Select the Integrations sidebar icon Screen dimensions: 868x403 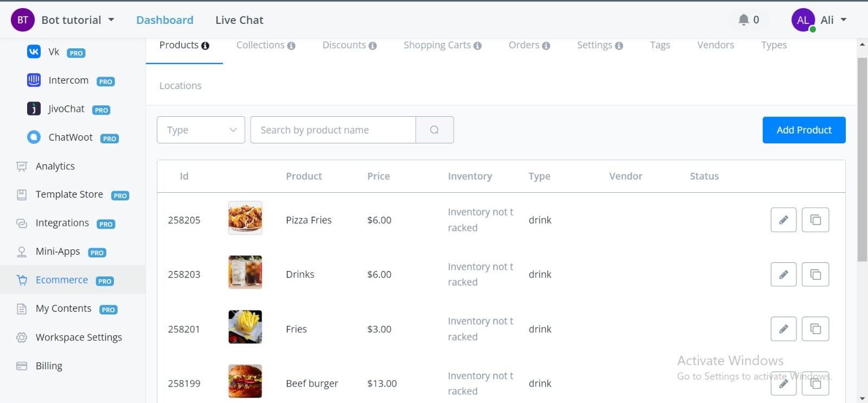[x=21, y=223]
